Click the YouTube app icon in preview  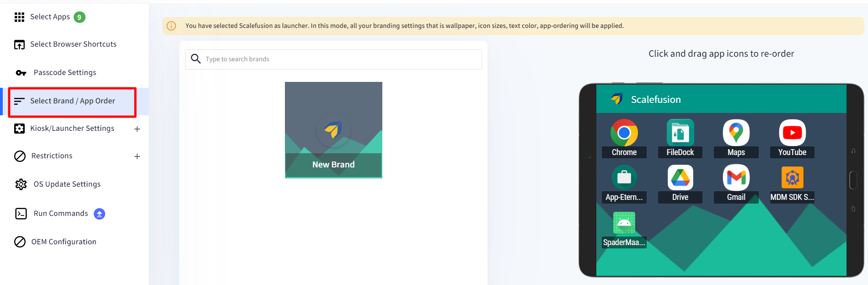(x=793, y=133)
